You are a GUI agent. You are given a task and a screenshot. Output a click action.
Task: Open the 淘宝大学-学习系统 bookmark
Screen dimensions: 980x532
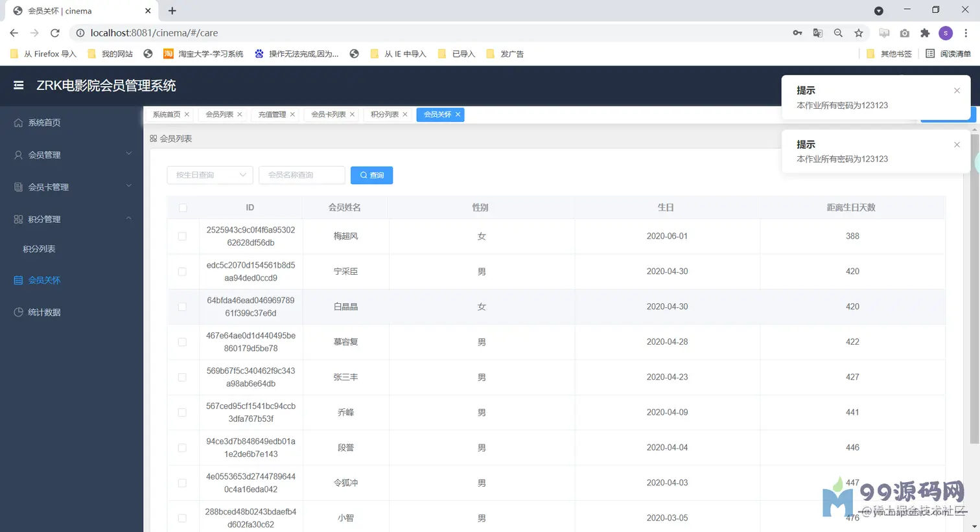point(204,54)
